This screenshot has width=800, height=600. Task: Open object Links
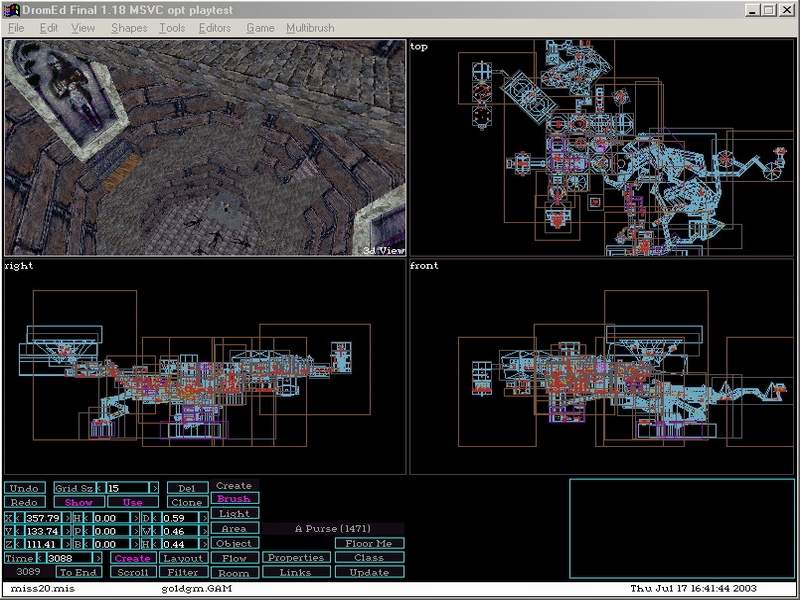296,572
